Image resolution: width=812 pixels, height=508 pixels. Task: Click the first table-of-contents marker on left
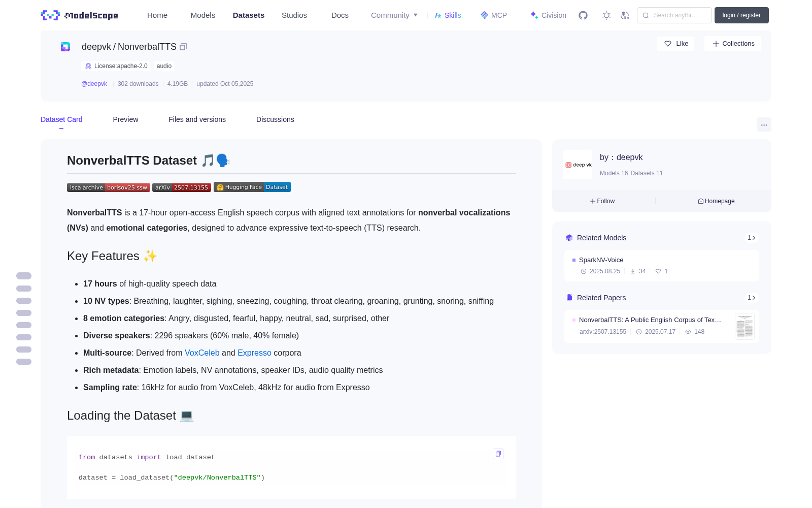click(x=24, y=276)
